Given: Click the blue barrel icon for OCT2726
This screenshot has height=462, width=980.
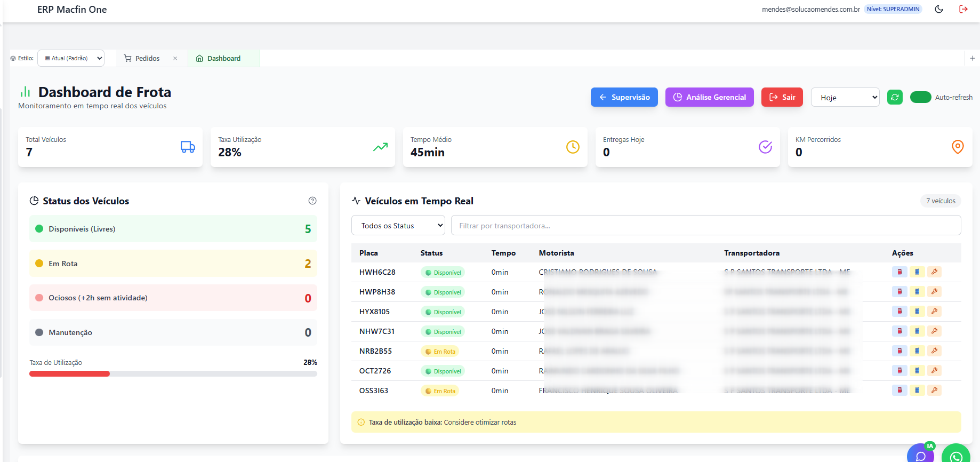Looking at the screenshot, I should (x=917, y=371).
